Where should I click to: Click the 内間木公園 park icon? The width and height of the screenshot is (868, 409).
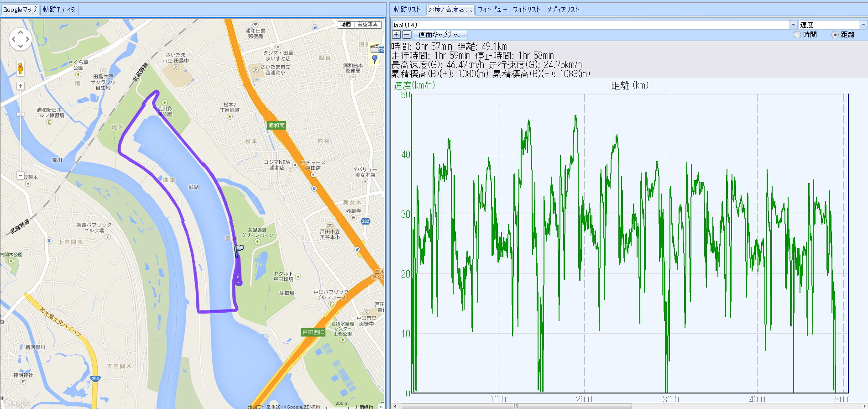(x=11, y=261)
